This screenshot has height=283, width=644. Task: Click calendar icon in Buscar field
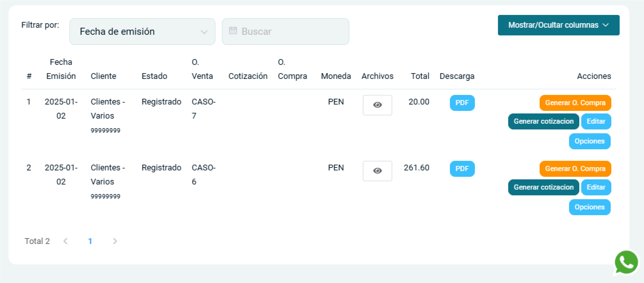click(x=233, y=31)
